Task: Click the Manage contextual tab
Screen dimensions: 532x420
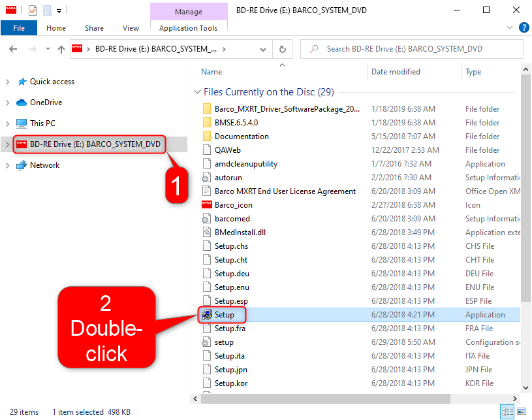Action: 189,12
